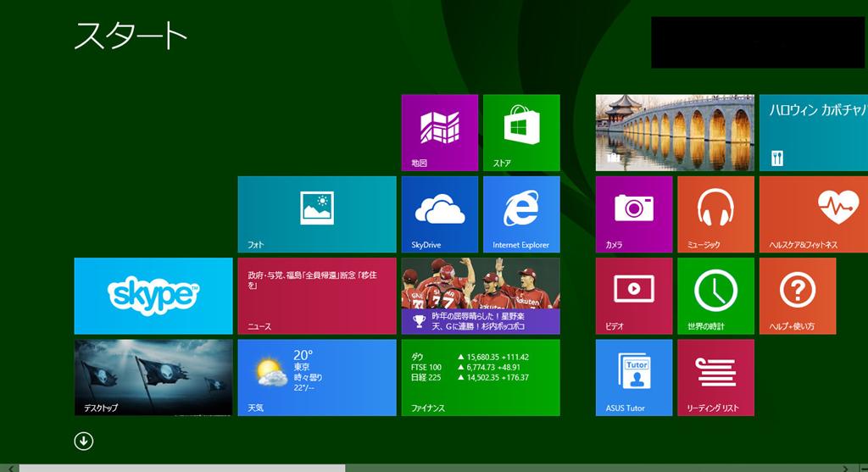Click the ダウ 15,680.35 stock row
The height and width of the screenshot is (472, 868).
470,358
